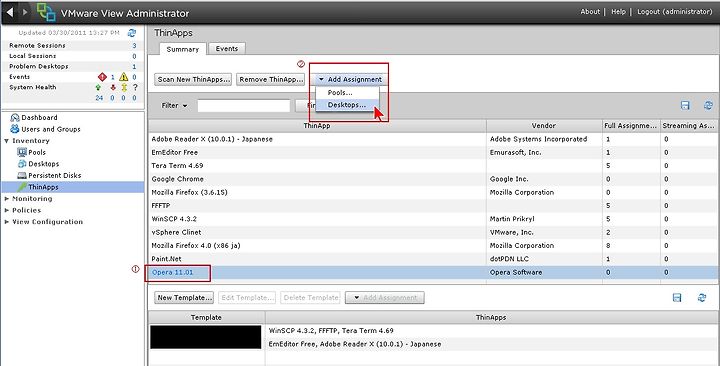Click the Persistent Disks icon
The width and height of the screenshot is (720, 366).
[22, 175]
